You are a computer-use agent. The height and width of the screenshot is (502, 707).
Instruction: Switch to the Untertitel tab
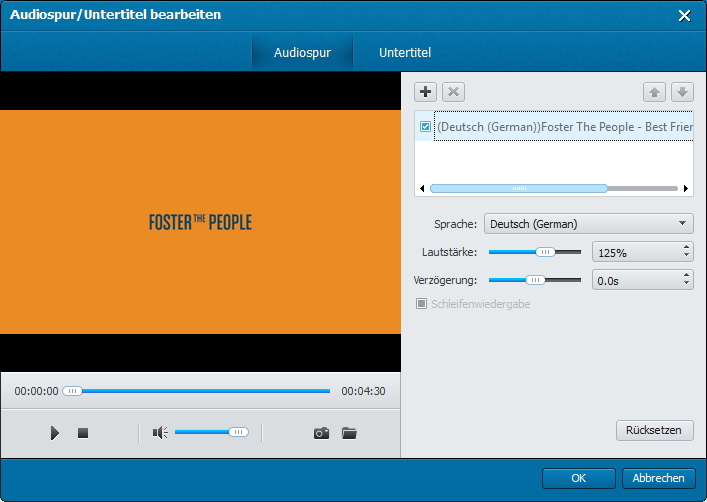[405, 53]
